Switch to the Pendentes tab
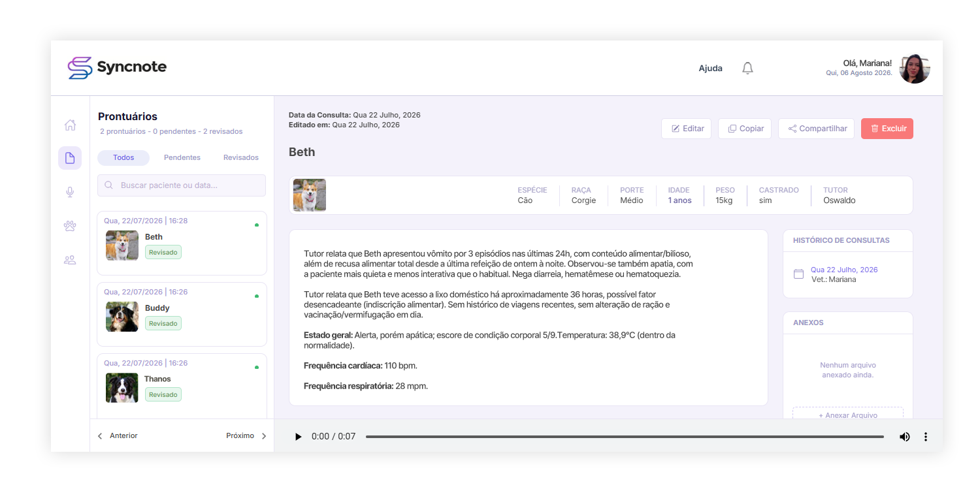Image resolution: width=980 pixels, height=489 pixels. [x=182, y=158]
